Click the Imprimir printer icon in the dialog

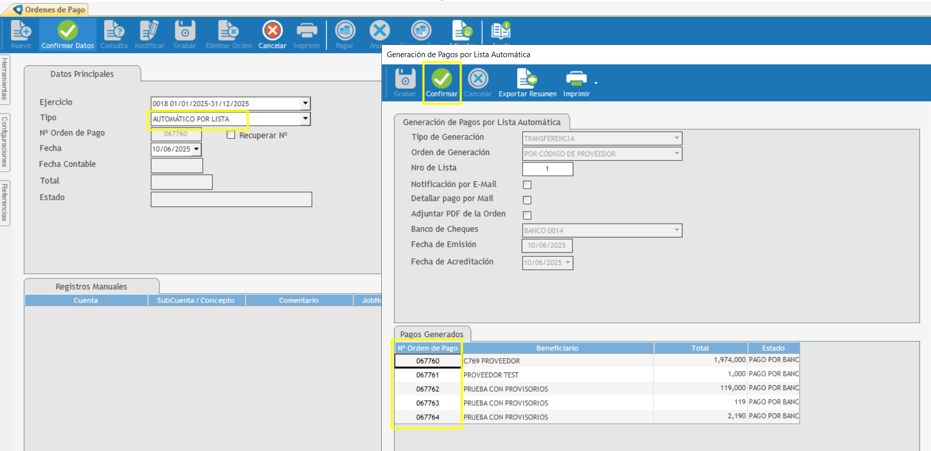576,82
